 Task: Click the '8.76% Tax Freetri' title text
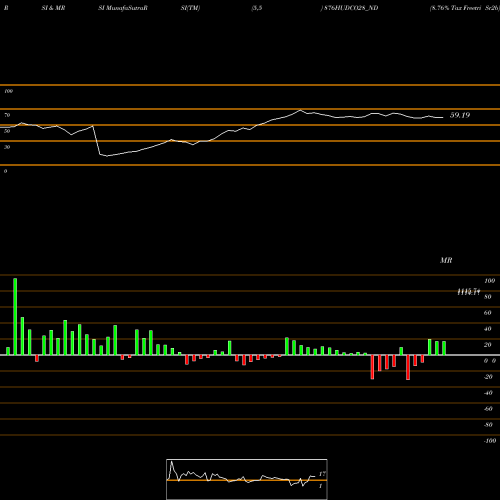click(x=456, y=8)
